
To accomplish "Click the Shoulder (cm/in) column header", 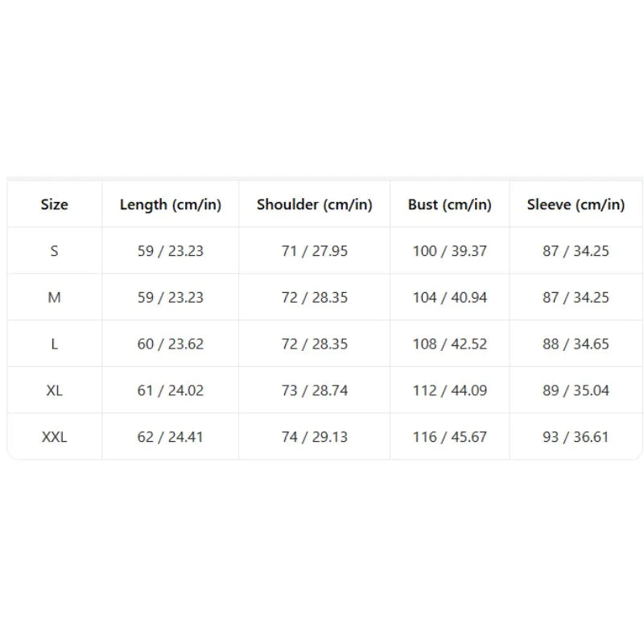I will [x=315, y=204].
